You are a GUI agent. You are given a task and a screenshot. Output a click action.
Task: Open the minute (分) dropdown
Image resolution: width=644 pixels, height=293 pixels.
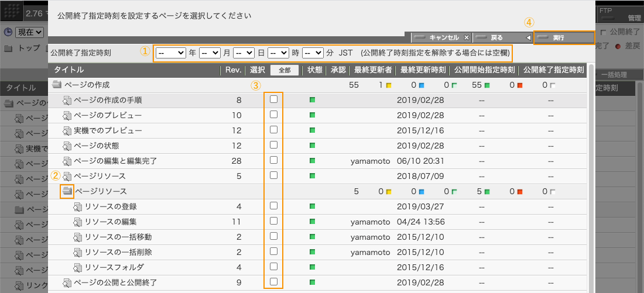(313, 53)
